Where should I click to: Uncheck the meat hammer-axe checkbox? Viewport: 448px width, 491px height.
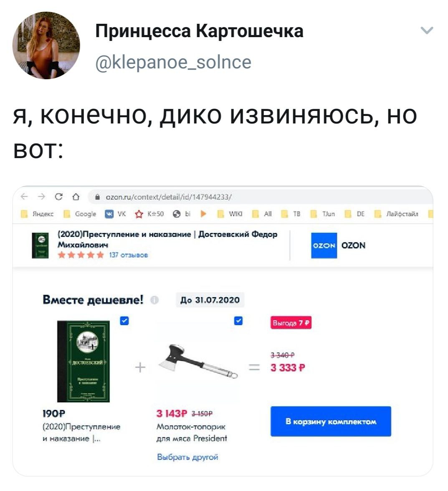coord(238,321)
